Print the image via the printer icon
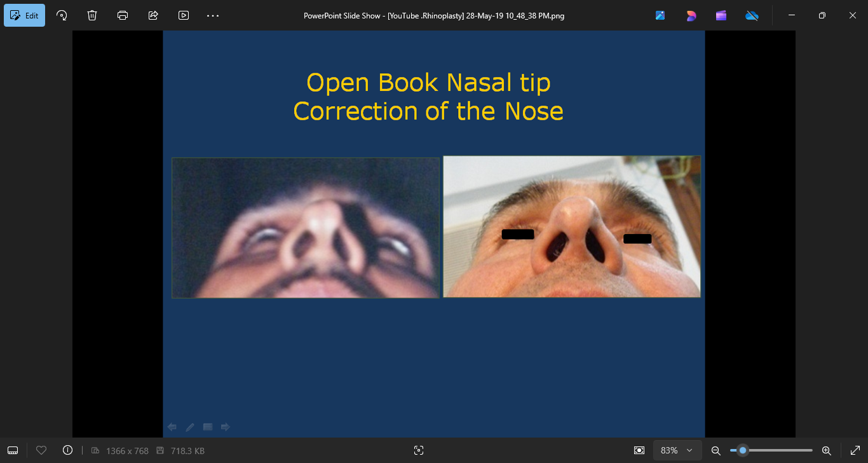This screenshot has height=463, width=868. tap(123, 15)
